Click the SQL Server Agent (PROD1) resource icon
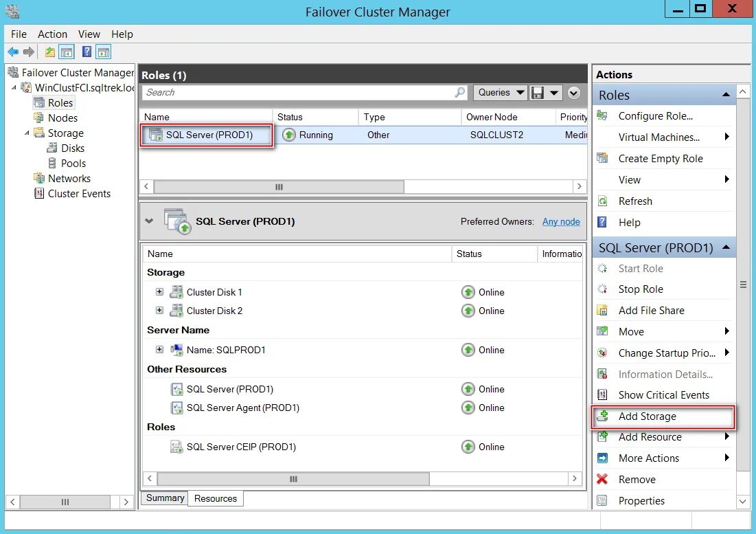 click(x=176, y=408)
